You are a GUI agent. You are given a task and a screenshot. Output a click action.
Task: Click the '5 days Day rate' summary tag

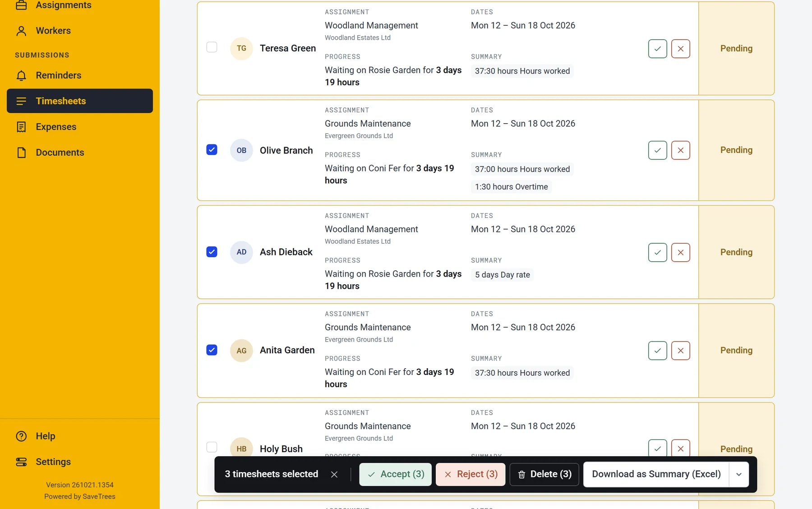[x=502, y=275]
